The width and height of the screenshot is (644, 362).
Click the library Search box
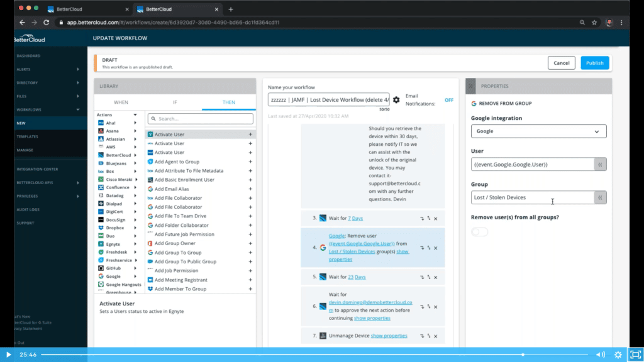pos(201,119)
